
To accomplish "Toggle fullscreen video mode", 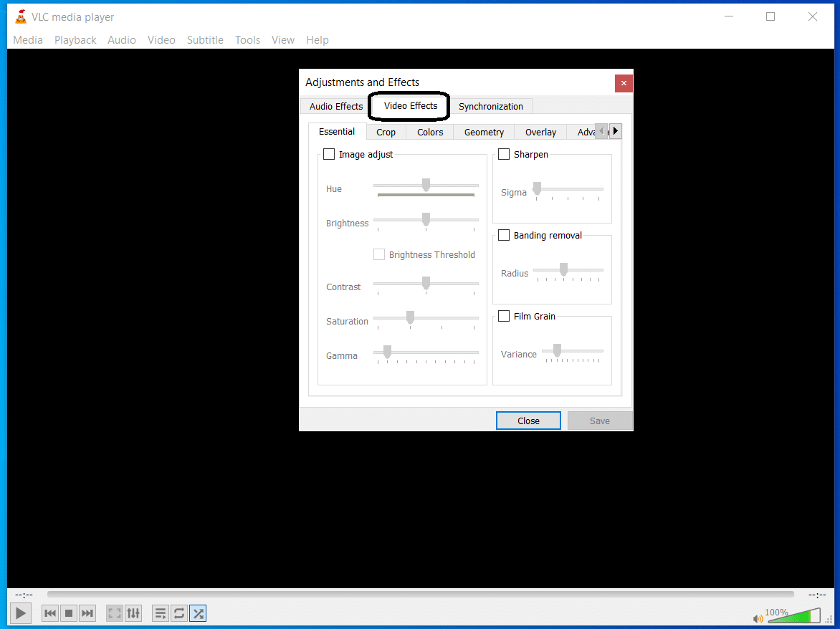I will [114, 613].
